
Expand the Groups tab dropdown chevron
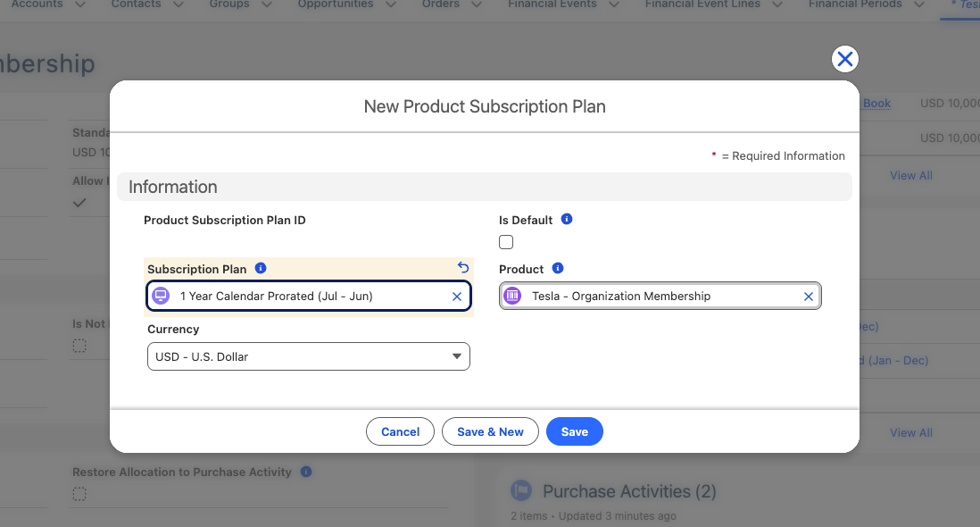267,4
